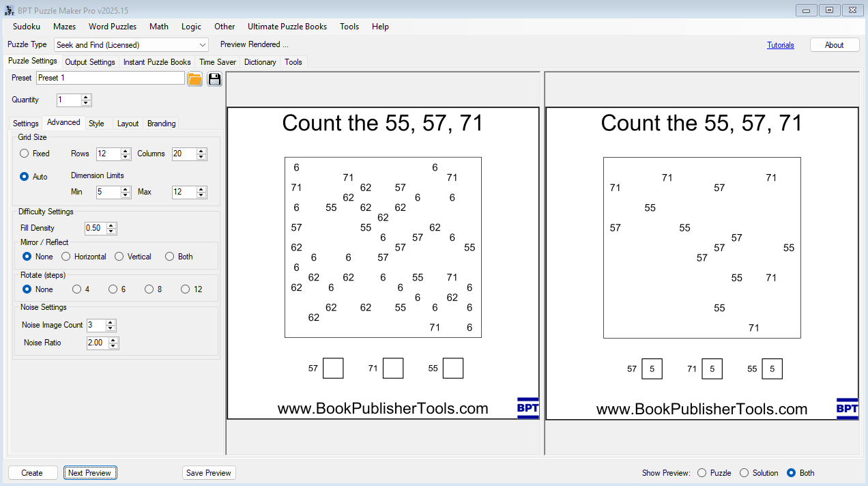Image resolution: width=868 pixels, height=486 pixels.
Task: Increase the Quantity spinner value
Action: [86, 97]
